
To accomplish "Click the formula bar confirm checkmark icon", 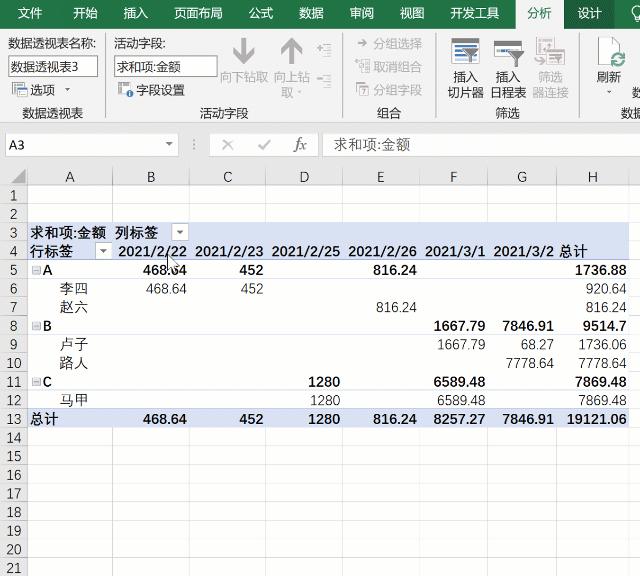I will [x=264, y=145].
